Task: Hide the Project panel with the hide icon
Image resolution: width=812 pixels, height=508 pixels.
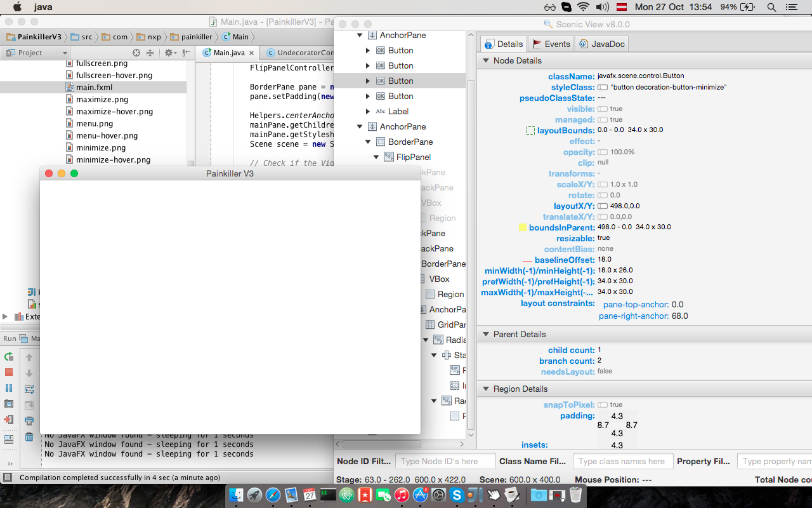Action: tap(187, 53)
